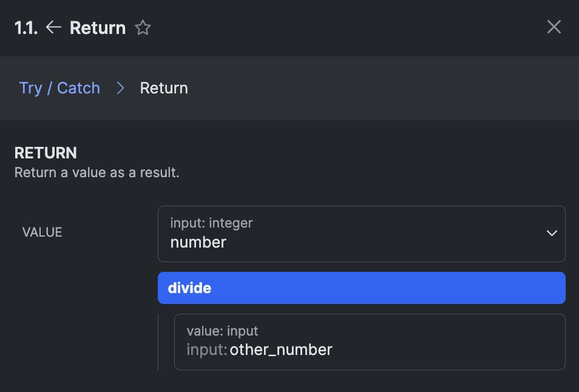This screenshot has width=579, height=392.
Task: Click the VALUE field label
Action: tap(42, 232)
